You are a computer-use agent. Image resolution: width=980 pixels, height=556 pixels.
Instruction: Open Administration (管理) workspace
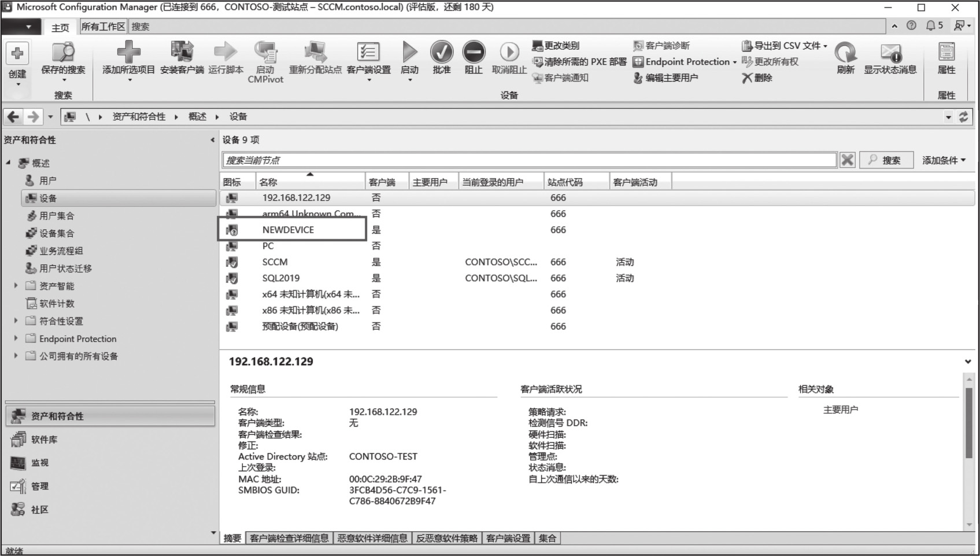(110, 487)
